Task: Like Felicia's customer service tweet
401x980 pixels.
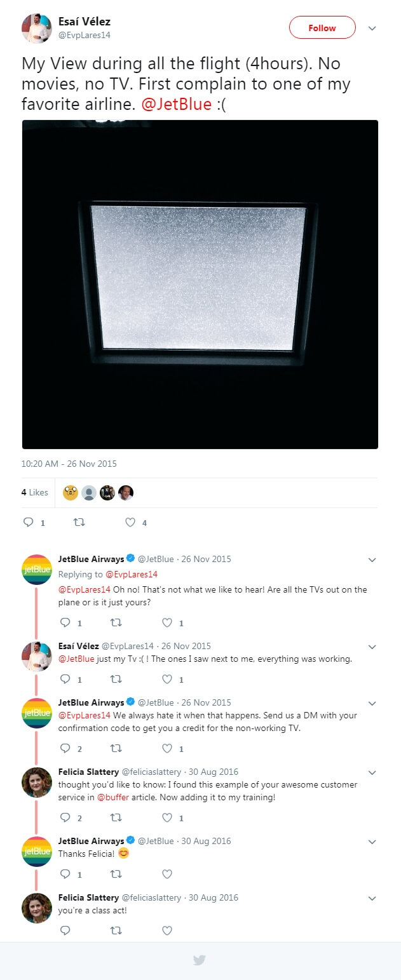Action: point(167,817)
